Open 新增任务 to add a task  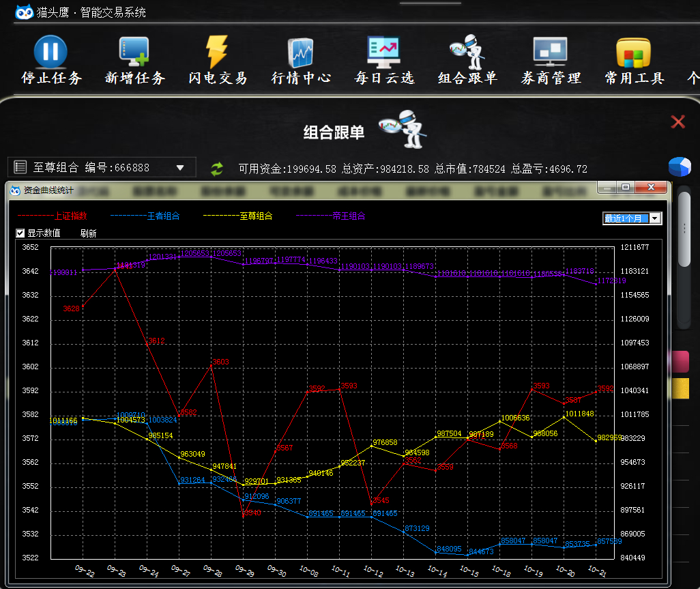coord(134,52)
